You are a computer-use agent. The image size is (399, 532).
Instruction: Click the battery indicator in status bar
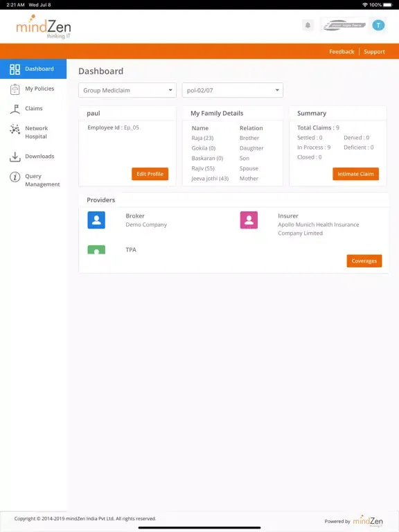point(387,5)
